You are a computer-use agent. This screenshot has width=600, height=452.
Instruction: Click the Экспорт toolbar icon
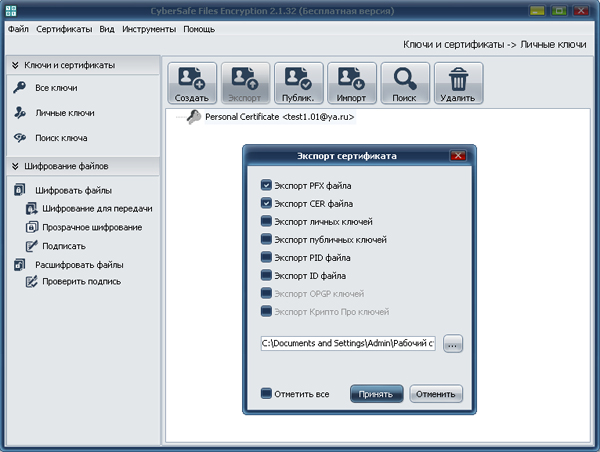[x=245, y=83]
